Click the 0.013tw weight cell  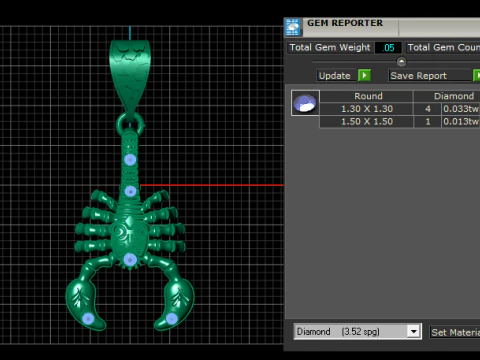461,122
